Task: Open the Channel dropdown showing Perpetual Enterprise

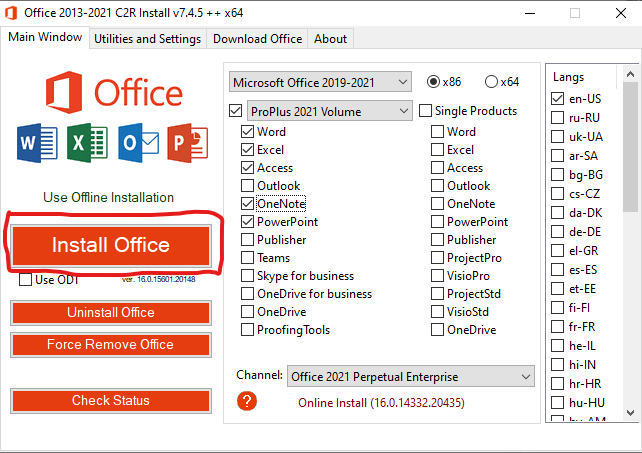Action: coord(411,376)
